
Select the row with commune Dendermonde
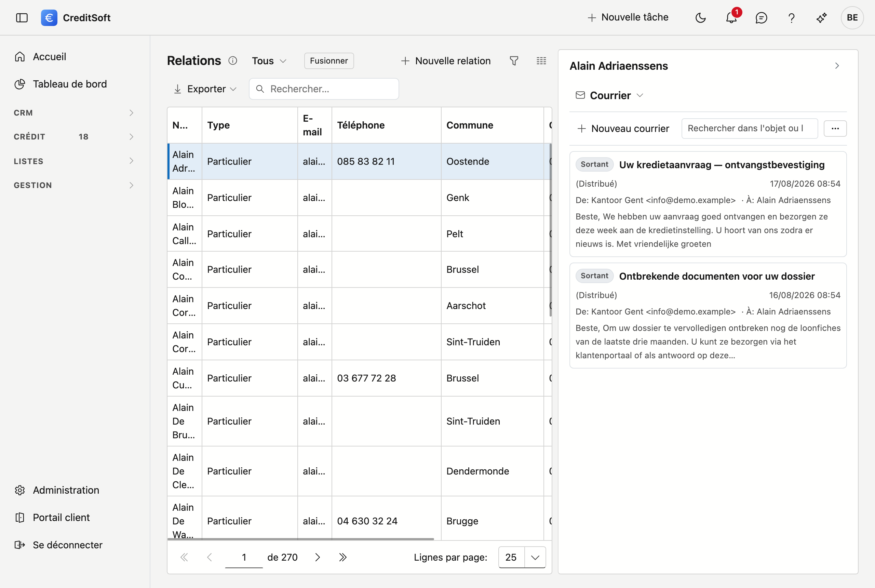[x=359, y=471]
